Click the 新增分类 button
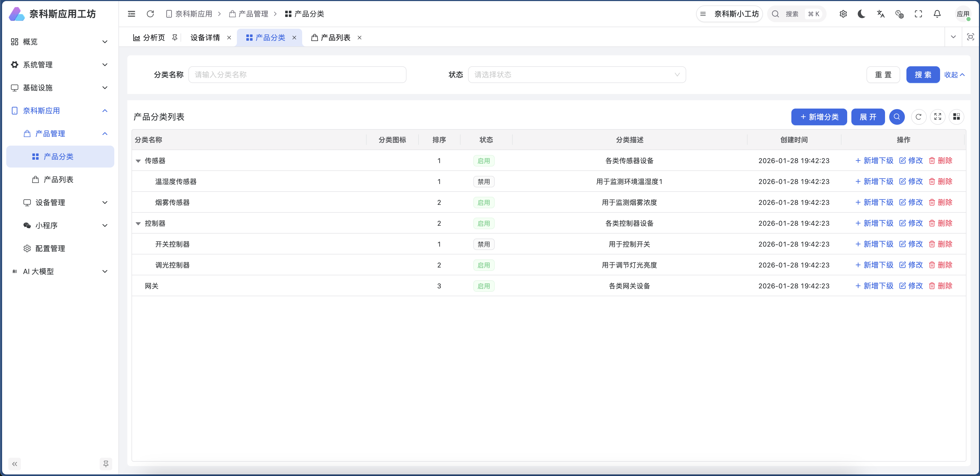Screen dimensions: 980x476 pos(819,117)
